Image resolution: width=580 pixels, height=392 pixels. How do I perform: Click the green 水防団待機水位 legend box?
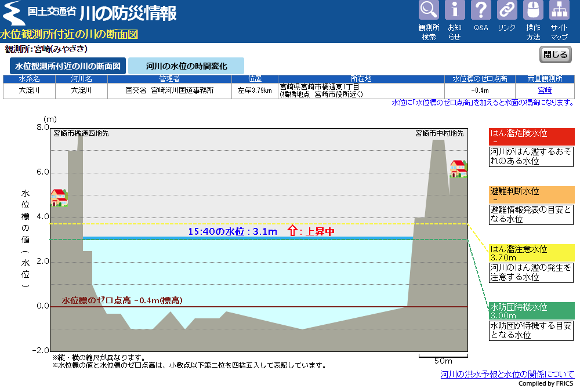[531, 311]
